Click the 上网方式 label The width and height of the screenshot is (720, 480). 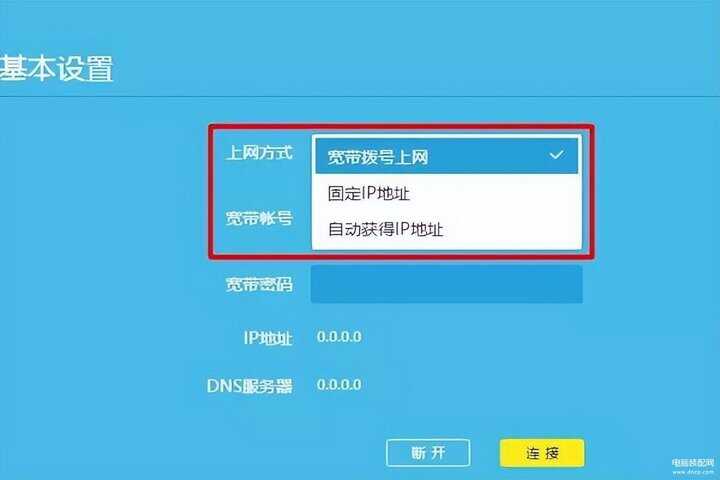[x=259, y=152]
